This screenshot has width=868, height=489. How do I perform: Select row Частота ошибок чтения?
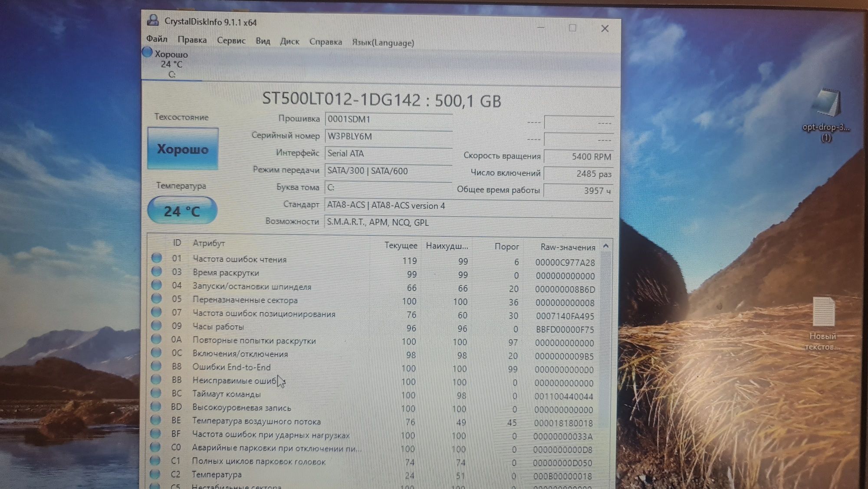click(373, 261)
